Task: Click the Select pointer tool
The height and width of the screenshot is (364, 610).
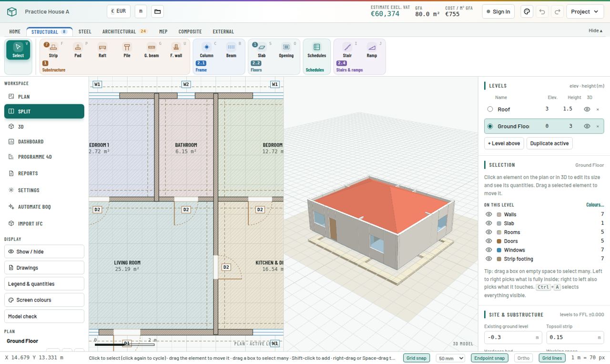Action: point(18,50)
